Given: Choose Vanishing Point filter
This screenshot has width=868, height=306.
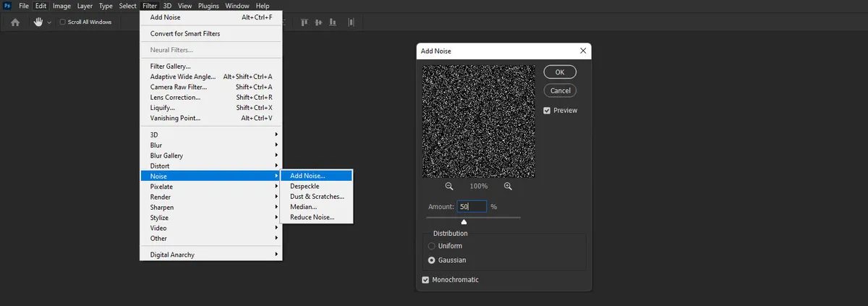Looking at the screenshot, I should [210, 118].
